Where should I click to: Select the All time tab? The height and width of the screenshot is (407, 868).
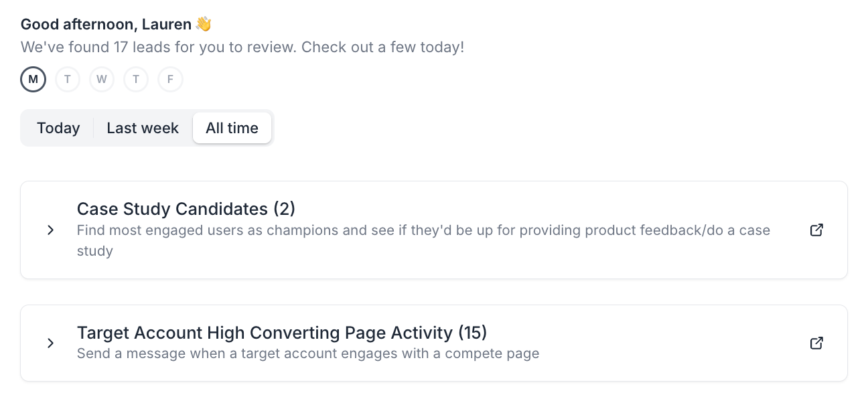pos(232,128)
